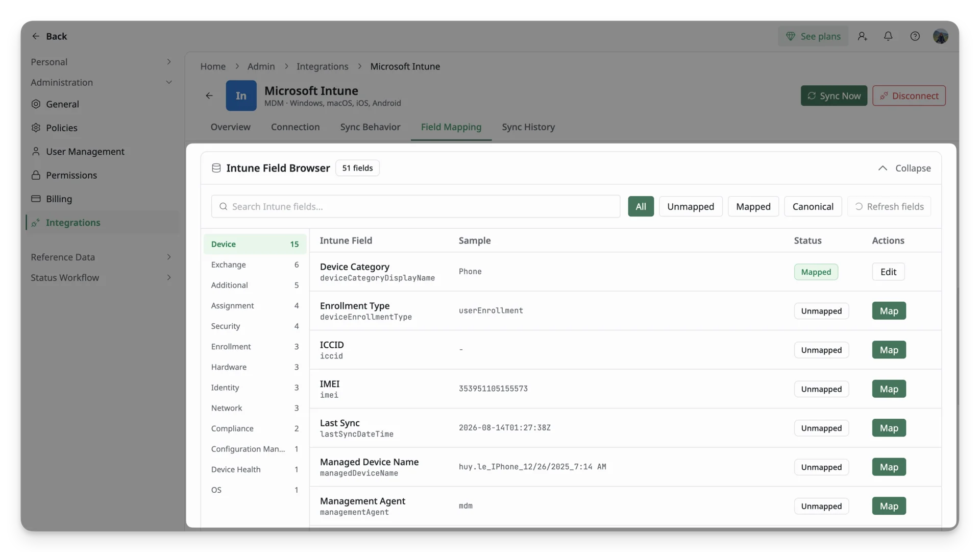
Task: Open Permissions in the sidebar
Action: pyautogui.click(x=102, y=175)
